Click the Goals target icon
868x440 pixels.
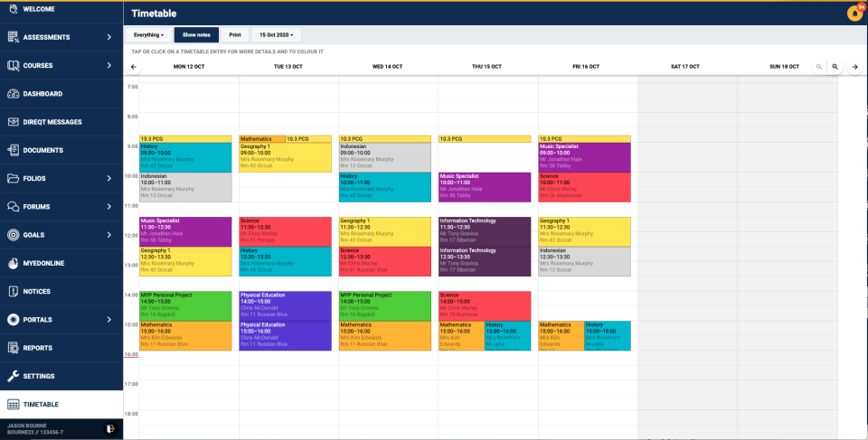[x=14, y=235]
